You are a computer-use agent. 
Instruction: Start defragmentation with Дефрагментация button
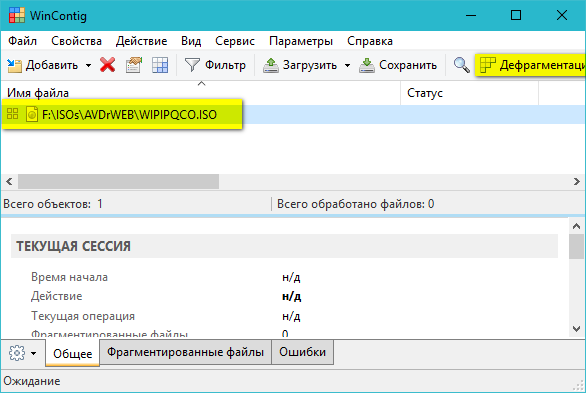pyautogui.click(x=531, y=65)
